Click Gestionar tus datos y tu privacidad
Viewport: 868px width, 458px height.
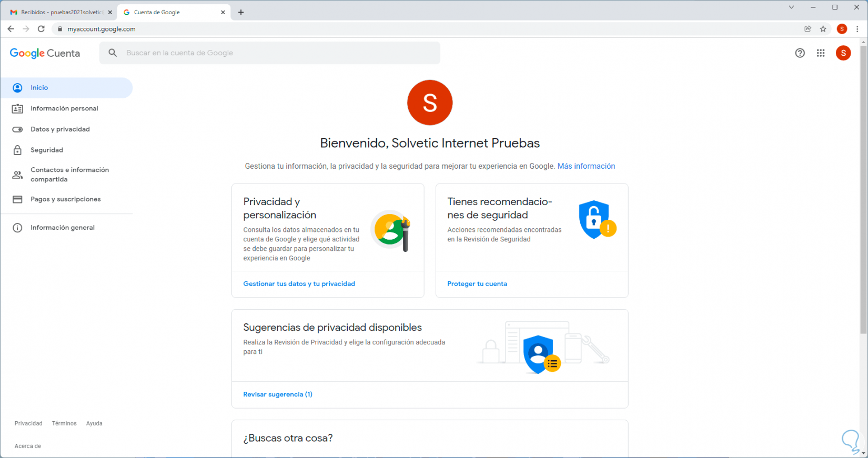299,284
